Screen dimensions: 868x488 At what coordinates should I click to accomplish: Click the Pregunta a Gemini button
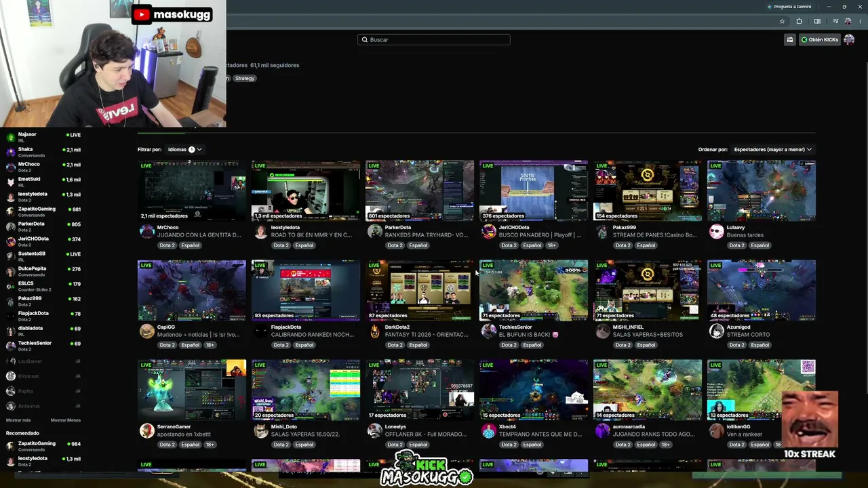pyautogui.click(x=789, y=7)
